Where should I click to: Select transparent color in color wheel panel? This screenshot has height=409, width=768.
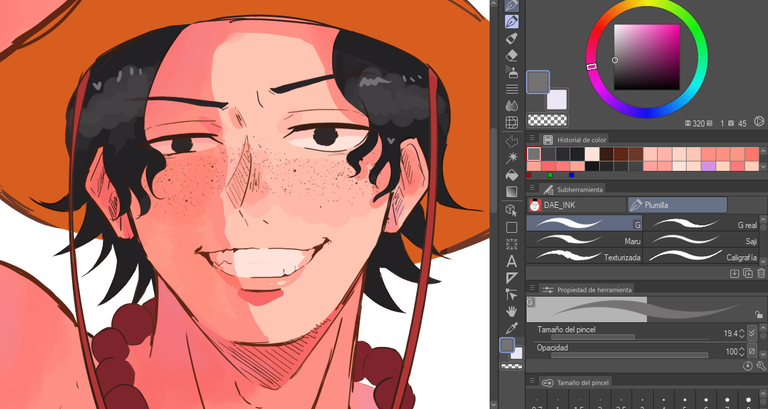548,120
